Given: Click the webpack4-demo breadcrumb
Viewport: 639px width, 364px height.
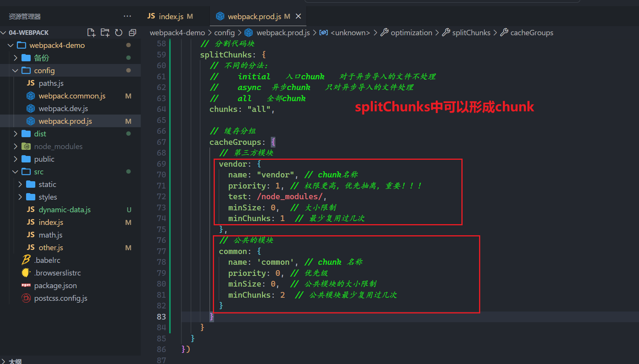Looking at the screenshot, I should point(177,33).
